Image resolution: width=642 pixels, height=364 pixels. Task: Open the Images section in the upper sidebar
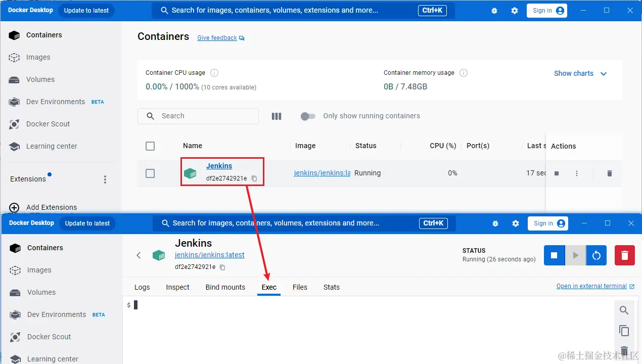38,57
